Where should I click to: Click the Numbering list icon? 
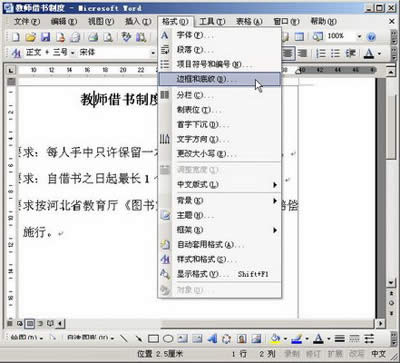[x=321, y=53]
